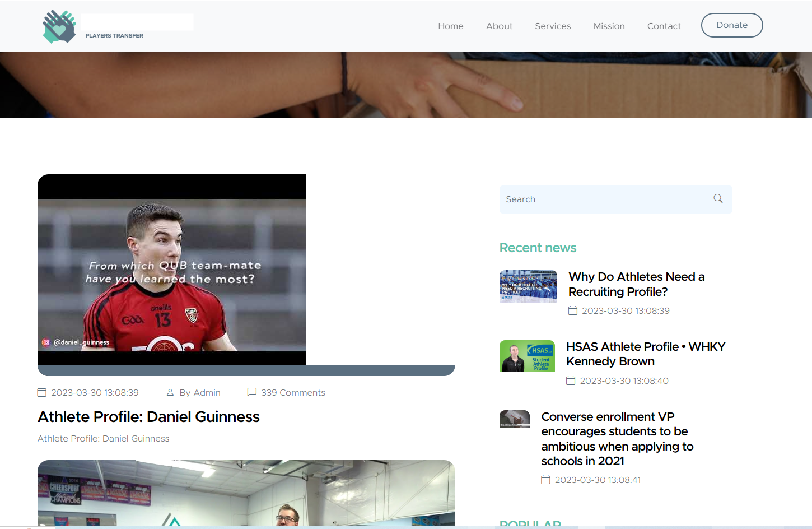This screenshot has height=529, width=812.
Task: Click the comments speech bubble icon
Action: click(252, 392)
